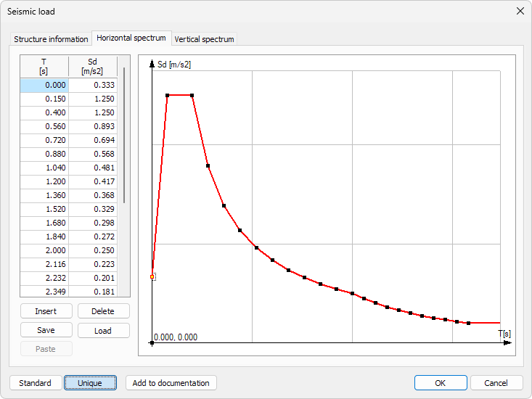Select the Horizontal spectrum tab
The width and height of the screenshot is (532, 399).
131,38
